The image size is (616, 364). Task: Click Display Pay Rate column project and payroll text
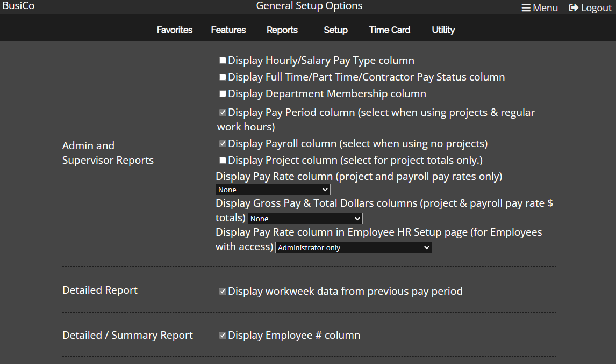(359, 177)
